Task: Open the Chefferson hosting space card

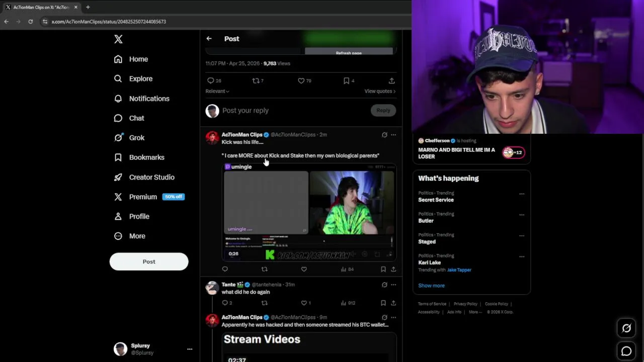Action: [471, 149]
